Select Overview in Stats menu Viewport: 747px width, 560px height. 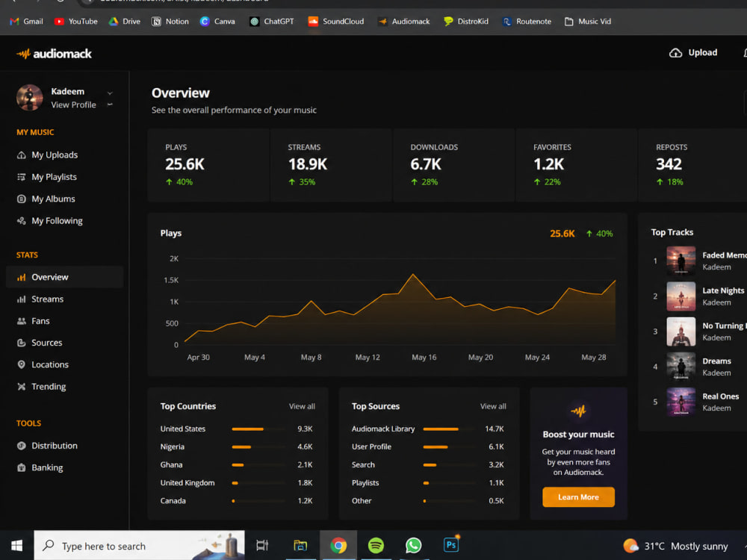coord(65,277)
